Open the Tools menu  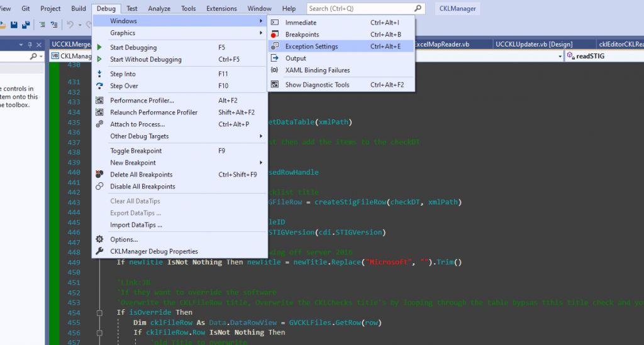pos(188,9)
